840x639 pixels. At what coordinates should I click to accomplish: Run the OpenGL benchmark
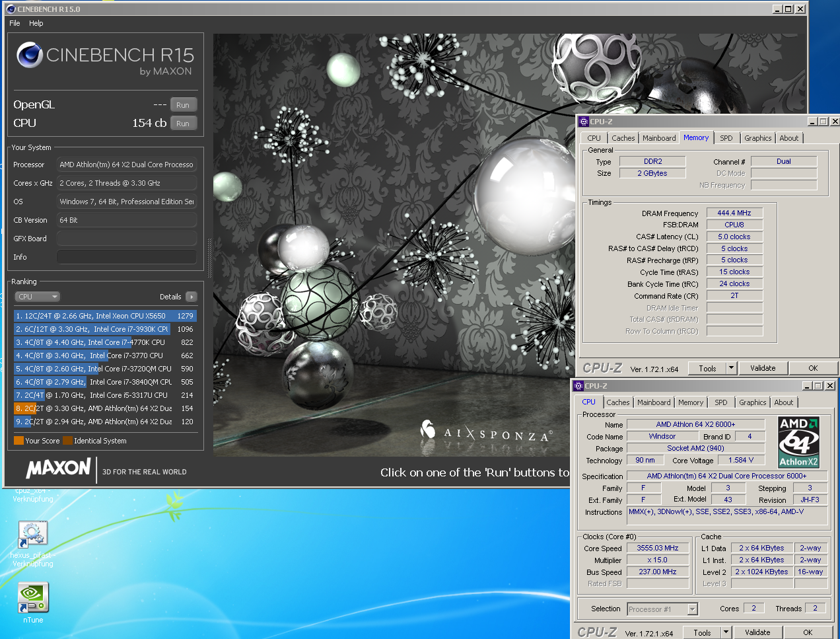[183, 105]
